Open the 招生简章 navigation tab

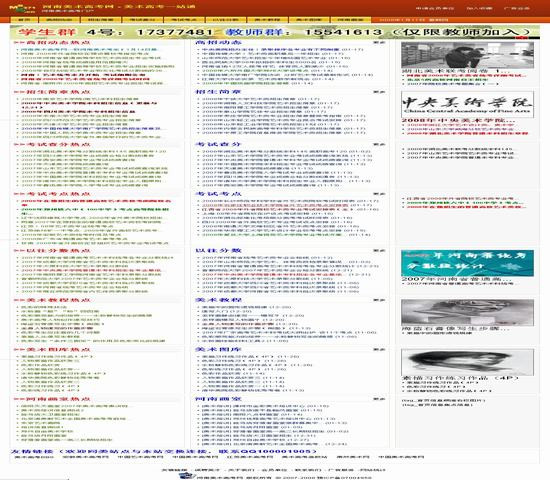(x=101, y=20)
